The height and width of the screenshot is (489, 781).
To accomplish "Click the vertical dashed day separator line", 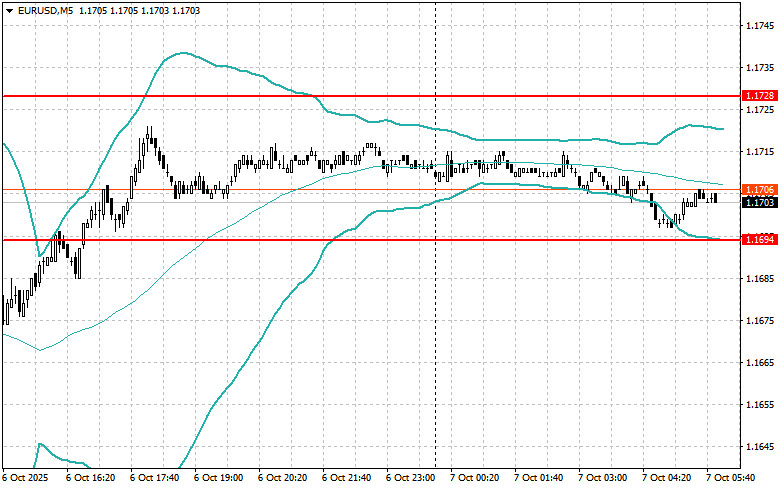I will (435, 299).
